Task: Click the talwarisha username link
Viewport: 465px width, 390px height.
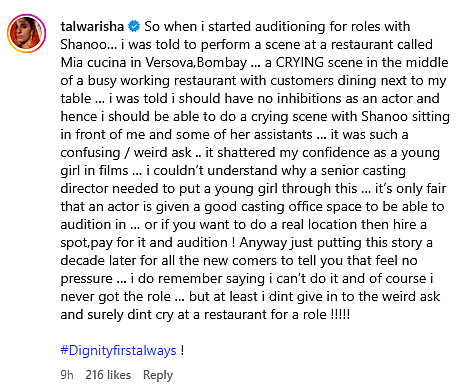Action: [x=92, y=26]
